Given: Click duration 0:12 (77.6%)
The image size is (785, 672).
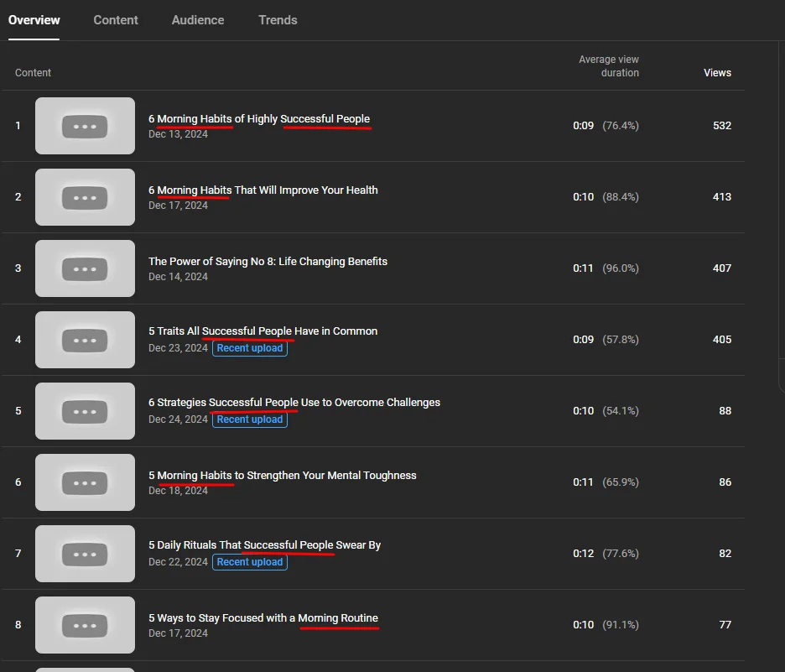Looking at the screenshot, I should click(x=606, y=554).
